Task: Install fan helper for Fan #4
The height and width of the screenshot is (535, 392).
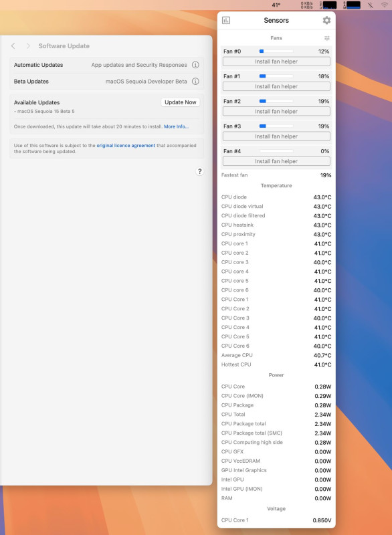Action: pos(276,161)
